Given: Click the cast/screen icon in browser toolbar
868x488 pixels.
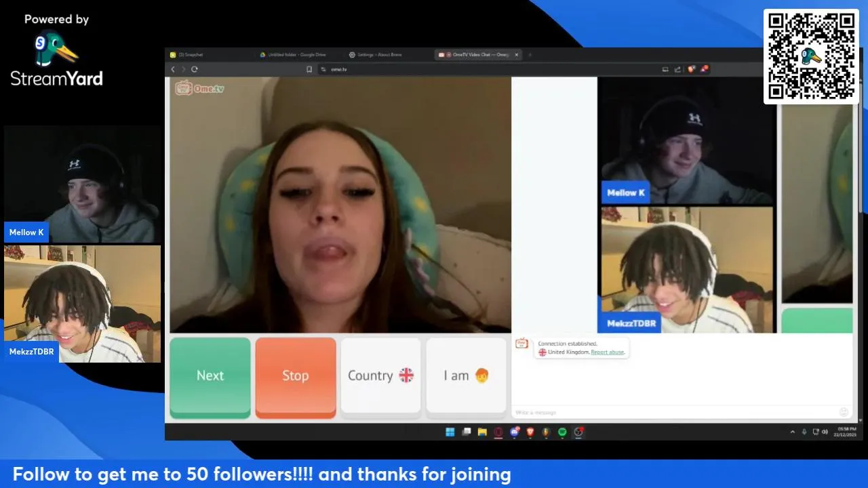Looking at the screenshot, I should [x=665, y=69].
